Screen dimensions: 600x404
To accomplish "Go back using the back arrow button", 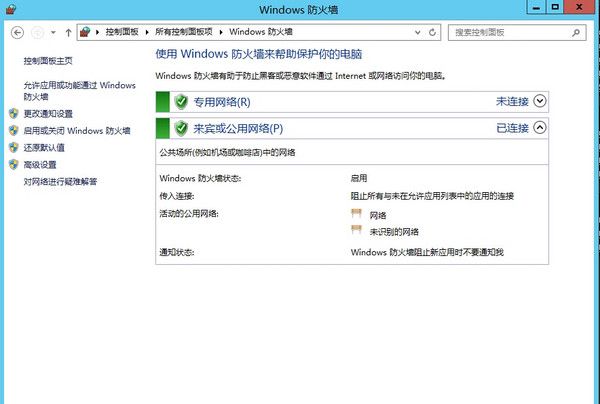I will pyautogui.click(x=17, y=33).
